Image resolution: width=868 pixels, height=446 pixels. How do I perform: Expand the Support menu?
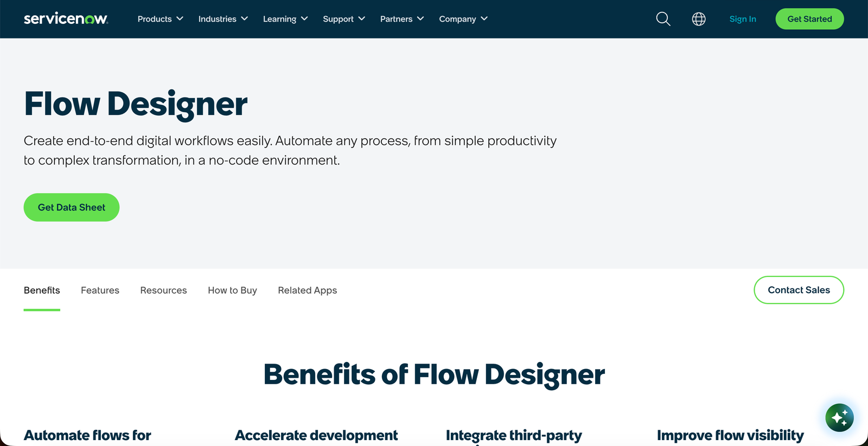tap(344, 19)
